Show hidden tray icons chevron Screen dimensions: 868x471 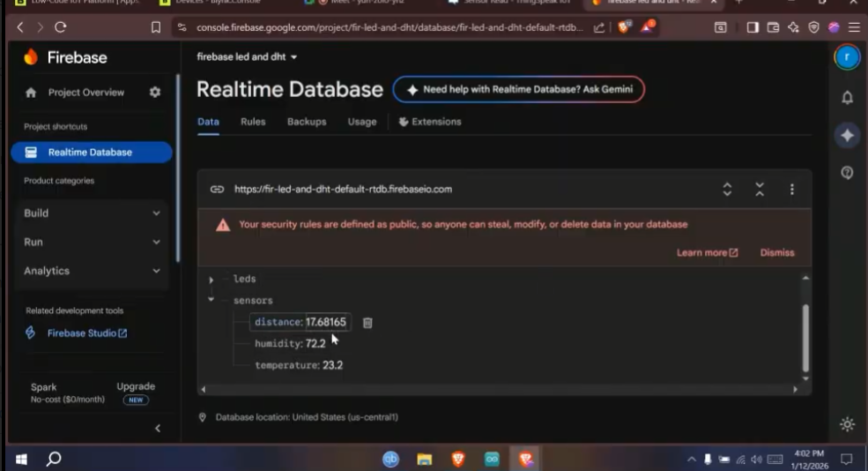click(x=692, y=459)
